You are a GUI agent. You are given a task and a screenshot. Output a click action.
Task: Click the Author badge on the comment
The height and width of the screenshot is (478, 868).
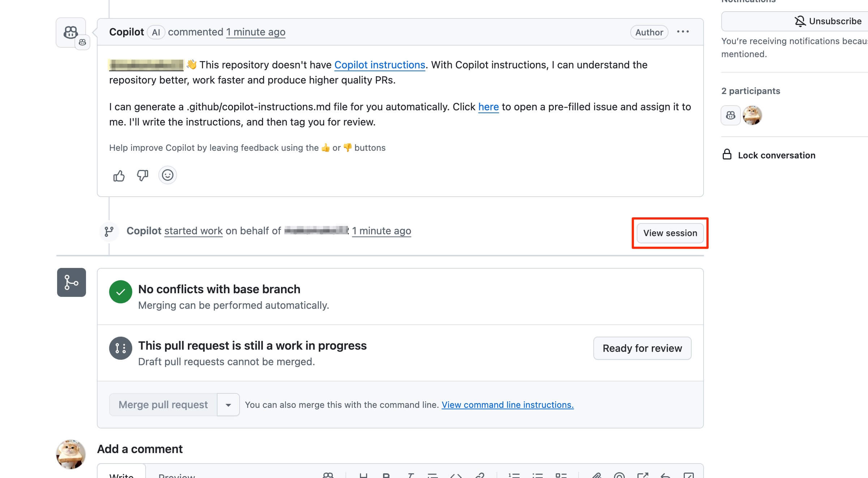tap(649, 32)
